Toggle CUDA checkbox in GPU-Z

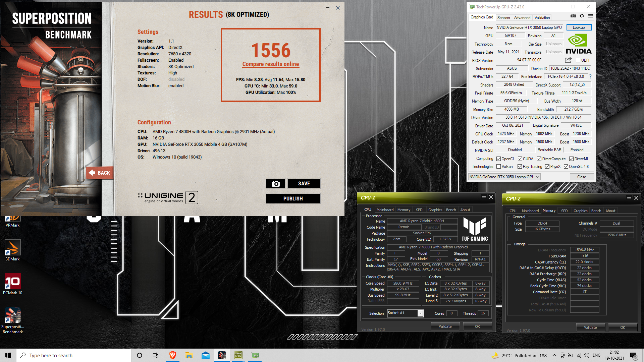[x=520, y=159]
